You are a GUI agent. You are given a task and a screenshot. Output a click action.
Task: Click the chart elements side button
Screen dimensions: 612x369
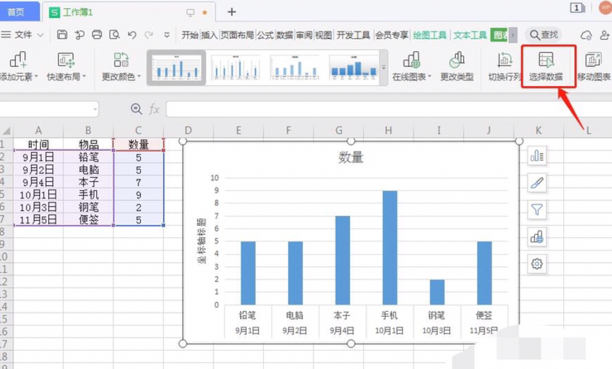click(537, 156)
